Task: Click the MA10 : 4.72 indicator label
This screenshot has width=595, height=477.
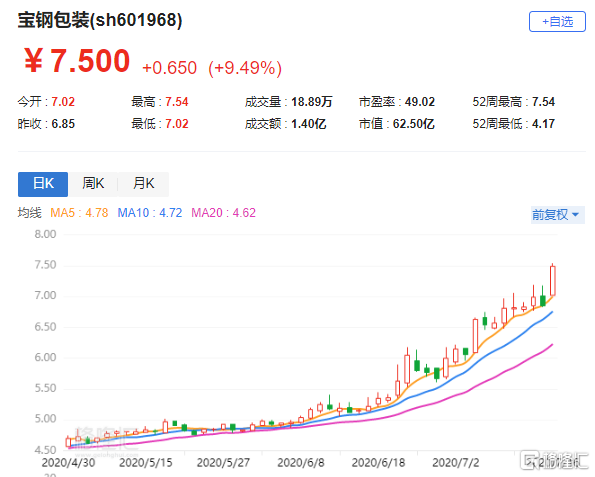Action: pyautogui.click(x=150, y=213)
